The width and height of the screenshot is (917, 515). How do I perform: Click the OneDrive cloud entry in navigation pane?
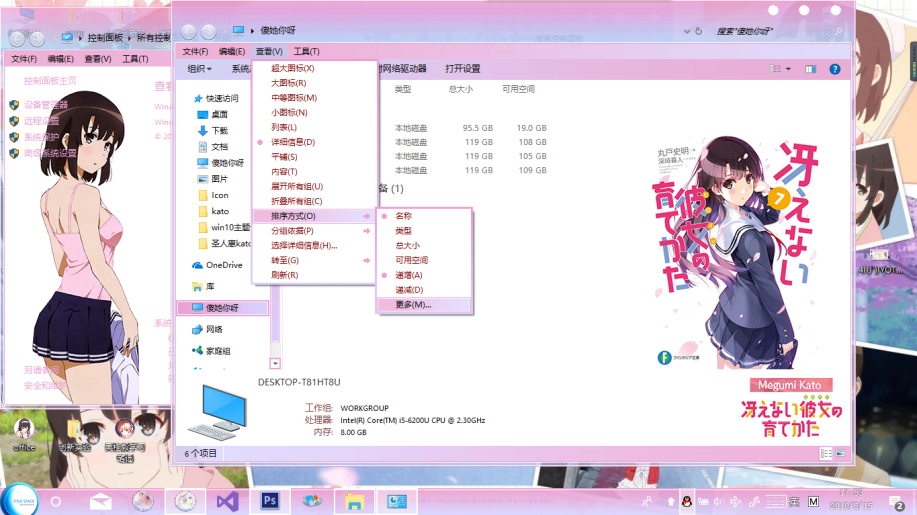(x=218, y=265)
